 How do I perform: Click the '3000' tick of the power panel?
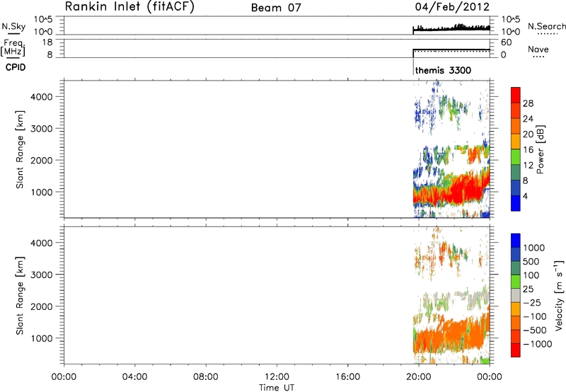coord(42,129)
